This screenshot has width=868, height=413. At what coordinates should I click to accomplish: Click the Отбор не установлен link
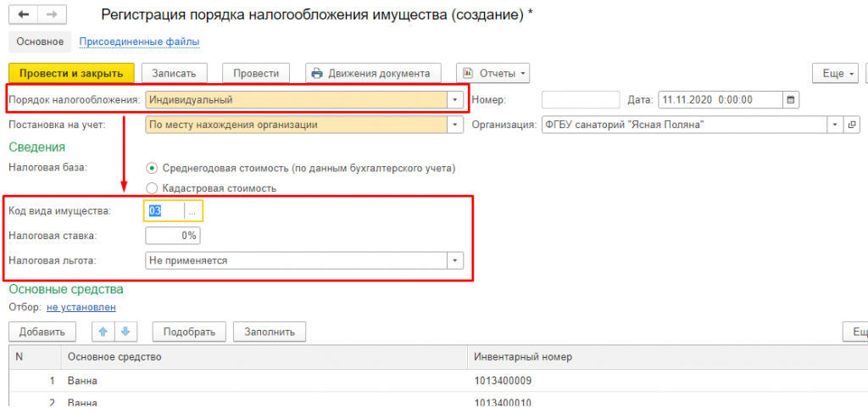click(x=81, y=307)
